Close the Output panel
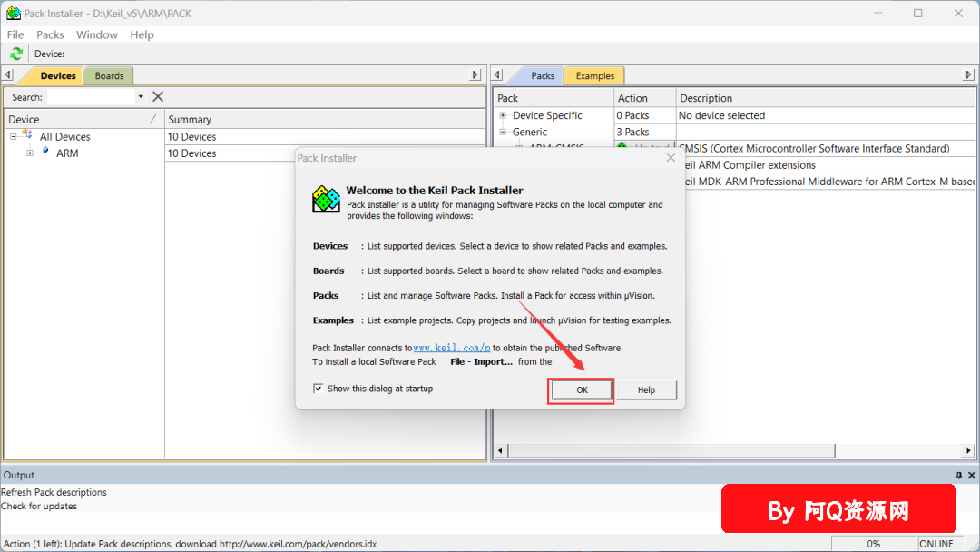The height and width of the screenshot is (552, 980). tap(971, 475)
